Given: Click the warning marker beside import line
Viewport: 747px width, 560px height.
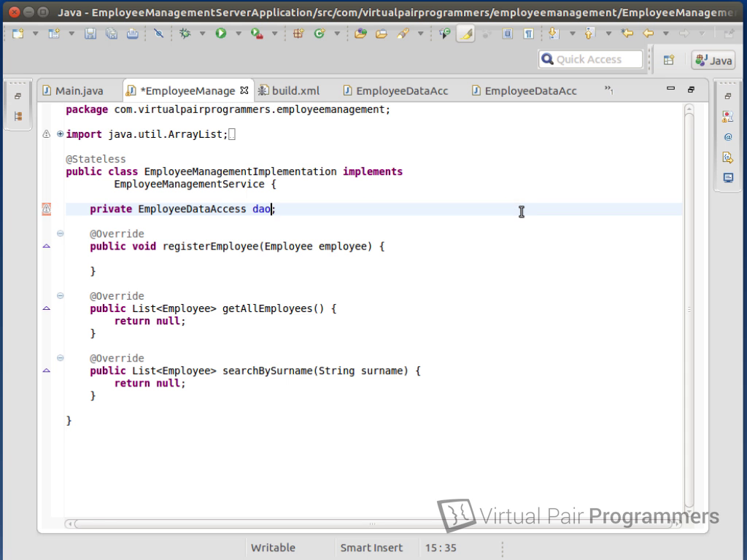Looking at the screenshot, I should (x=46, y=134).
